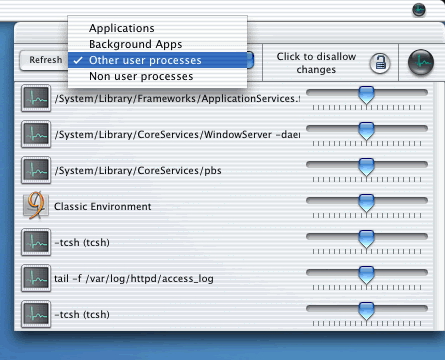Click the slider for tail access_log
Viewport: 445px width, 360px height.
coord(367,277)
